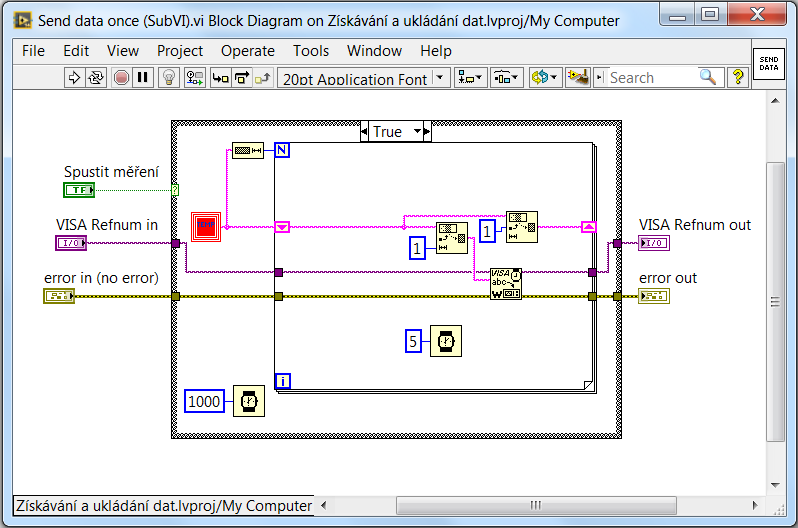Click the loop iteration i terminal

(283, 381)
